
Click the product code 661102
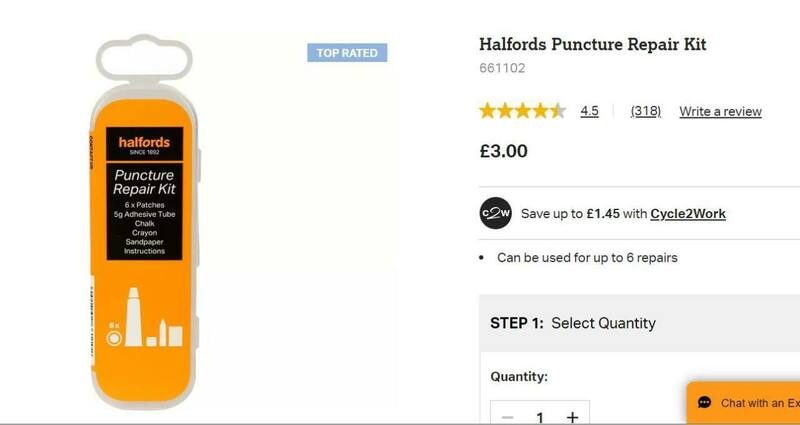502,69
